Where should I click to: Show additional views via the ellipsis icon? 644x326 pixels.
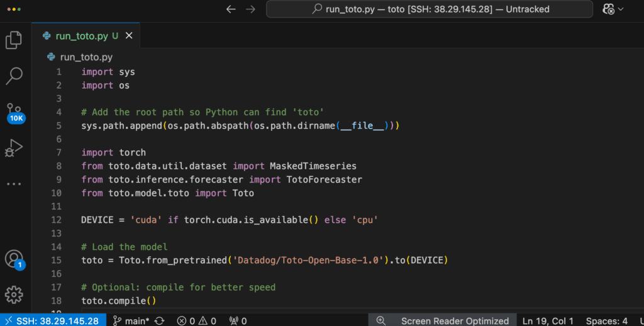tap(14, 184)
